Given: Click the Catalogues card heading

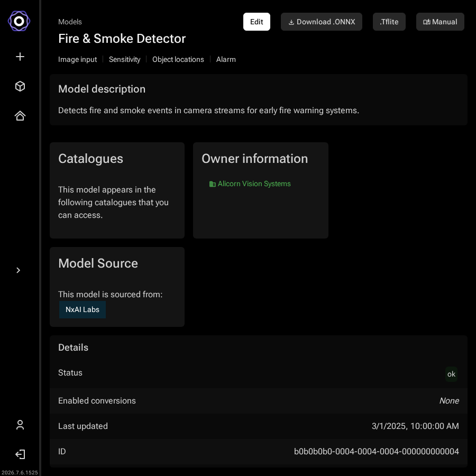Looking at the screenshot, I should point(90,159).
